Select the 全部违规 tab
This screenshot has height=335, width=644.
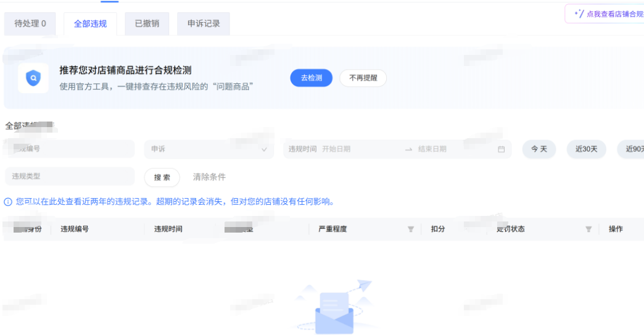[x=90, y=24]
